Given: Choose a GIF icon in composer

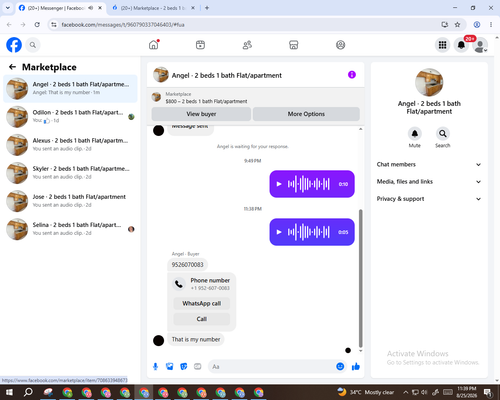Looking at the screenshot, I should click(x=198, y=367).
